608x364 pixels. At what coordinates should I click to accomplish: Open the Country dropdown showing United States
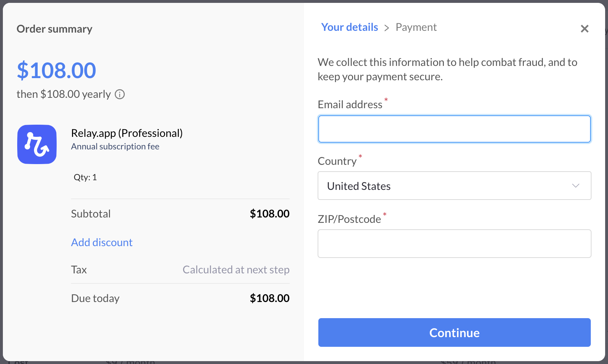[454, 186]
